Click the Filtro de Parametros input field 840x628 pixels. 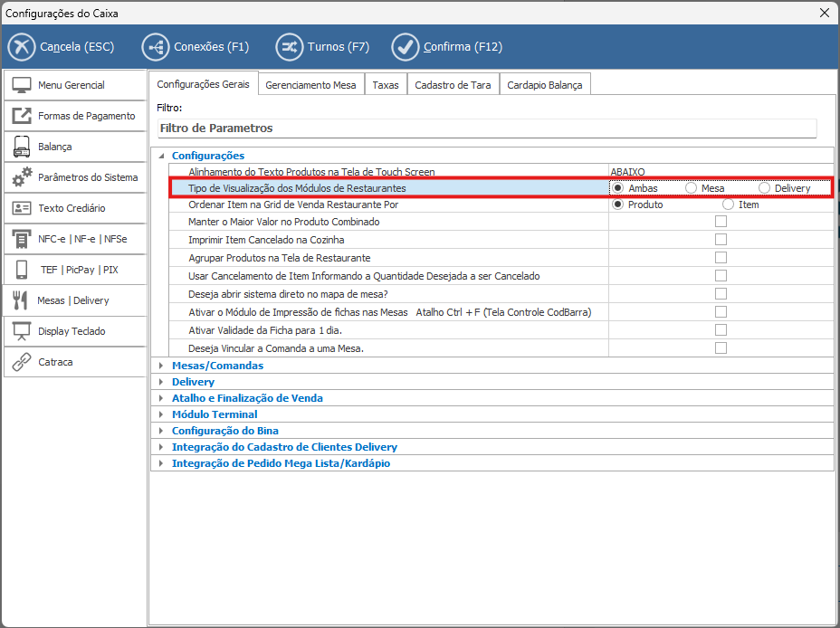point(486,128)
